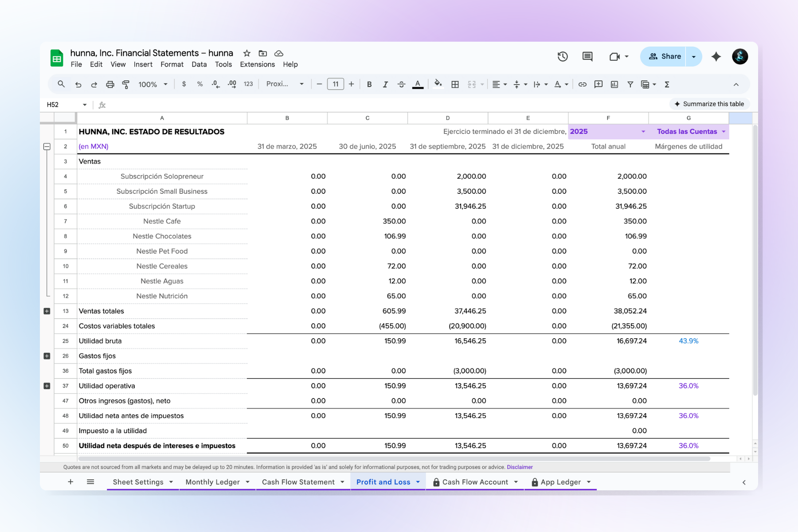Screen dimensions: 798x532
Task: Open the Disclaimer link
Action: coord(520,467)
